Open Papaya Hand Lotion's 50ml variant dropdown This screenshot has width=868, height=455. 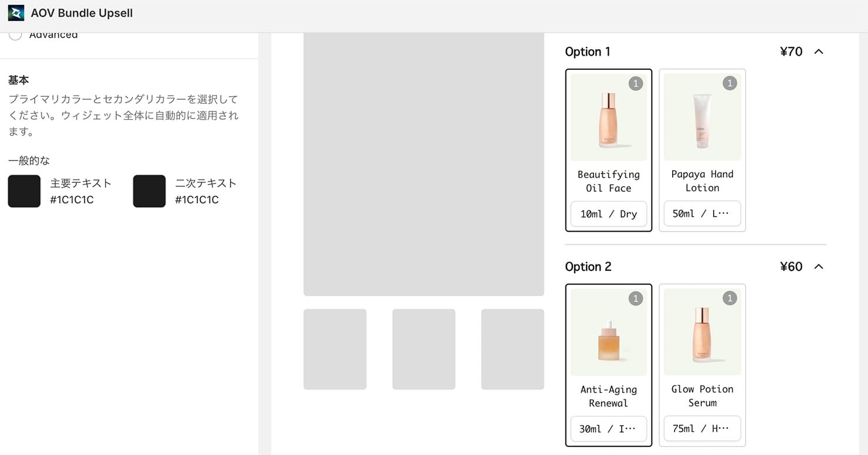click(x=702, y=214)
